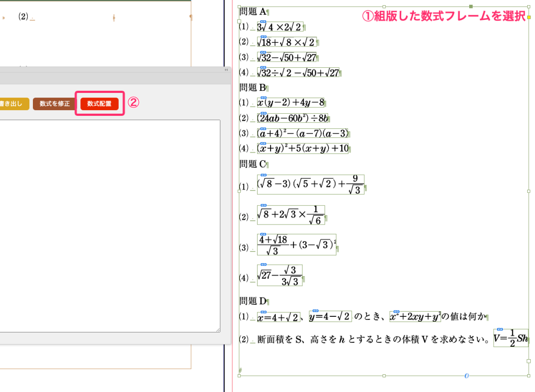Select the x²+2xy+y² formula frame
Image resolution: width=535 pixels, height=392 pixels.
click(x=415, y=316)
